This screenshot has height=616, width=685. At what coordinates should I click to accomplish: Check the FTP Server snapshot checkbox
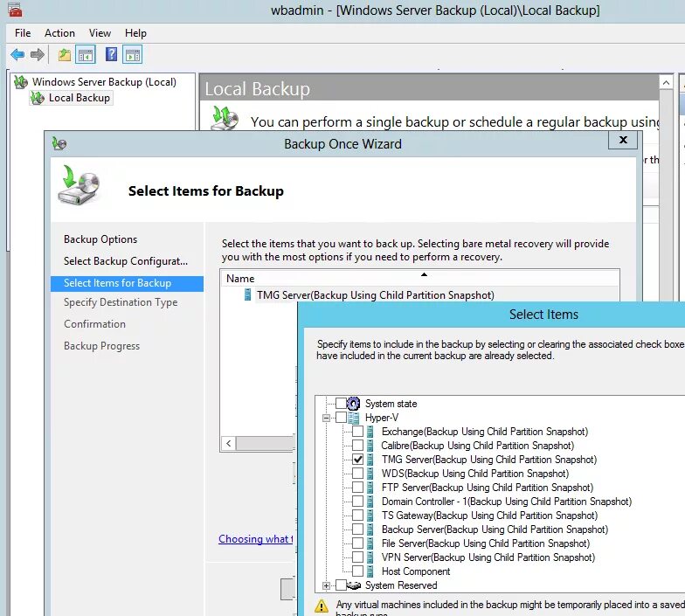pyautogui.click(x=358, y=488)
